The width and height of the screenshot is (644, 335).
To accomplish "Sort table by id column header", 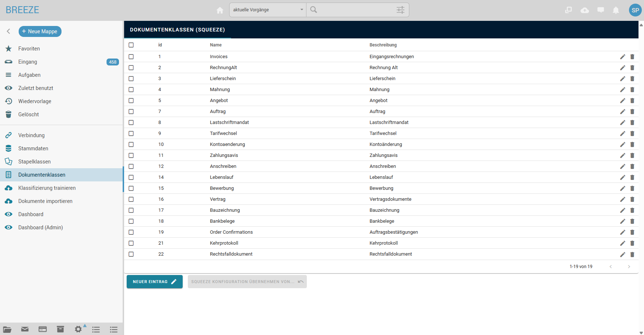I will 160,45.
